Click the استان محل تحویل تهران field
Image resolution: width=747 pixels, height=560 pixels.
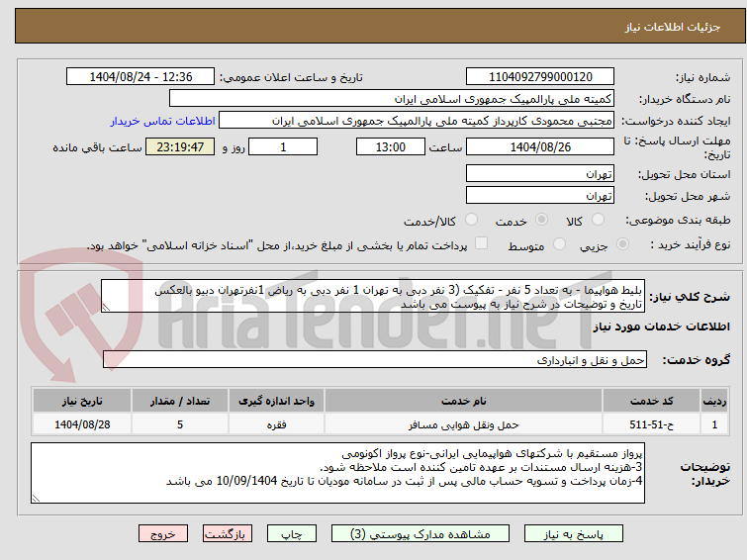[540, 173]
